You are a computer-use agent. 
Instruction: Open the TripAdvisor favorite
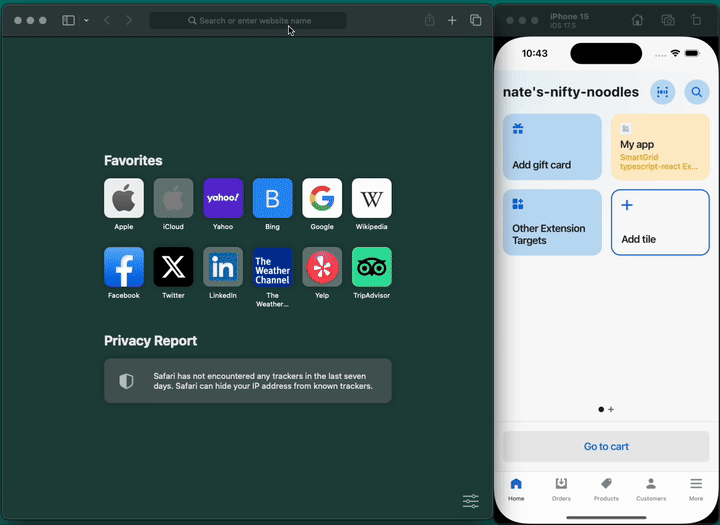(x=372, y=267)
